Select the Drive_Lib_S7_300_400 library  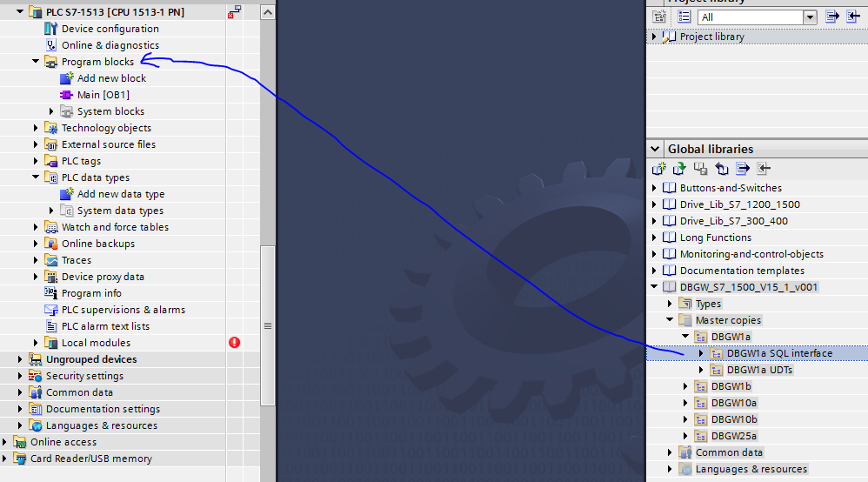click(733, 221)
